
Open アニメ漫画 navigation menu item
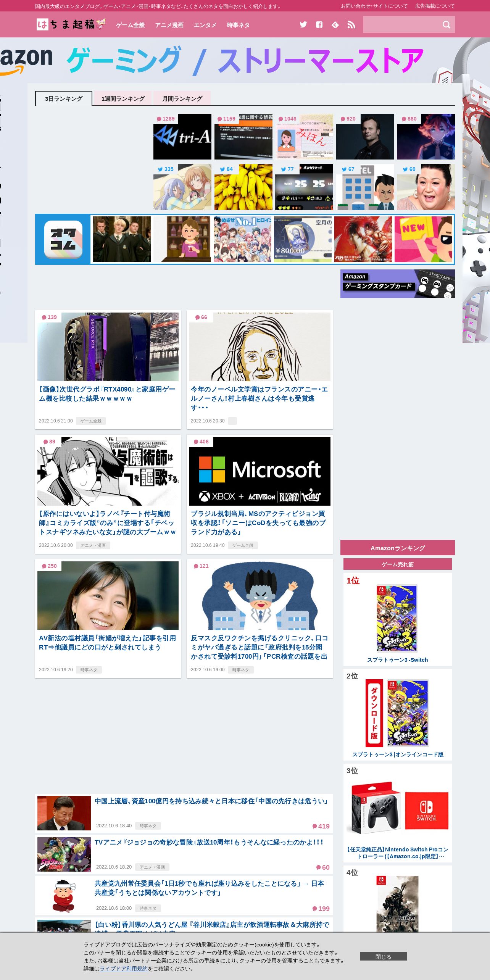click(169, 25)
